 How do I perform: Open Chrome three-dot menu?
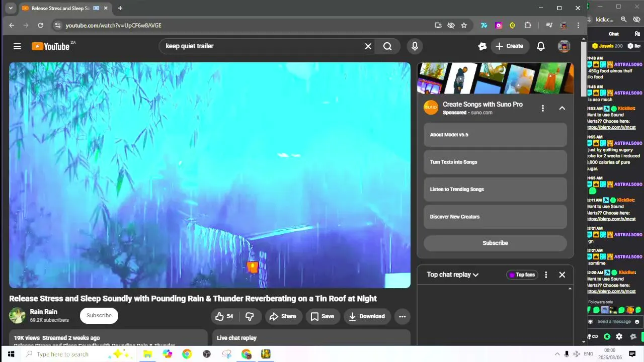click(x=578, y=25)
